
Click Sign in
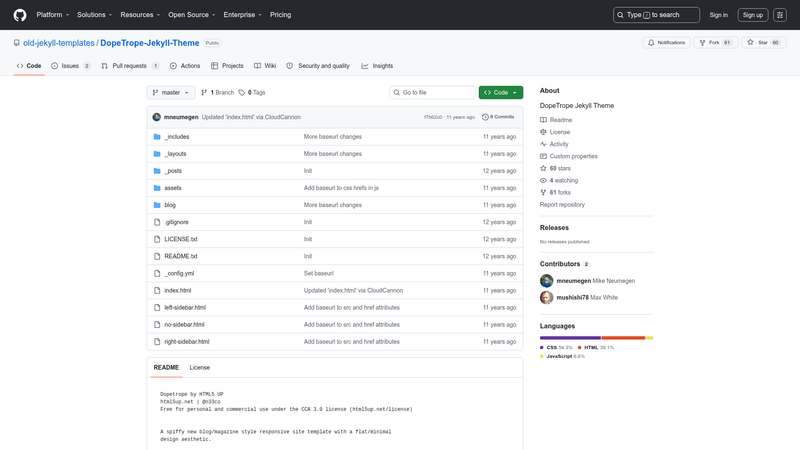click(x=718, y=15)
